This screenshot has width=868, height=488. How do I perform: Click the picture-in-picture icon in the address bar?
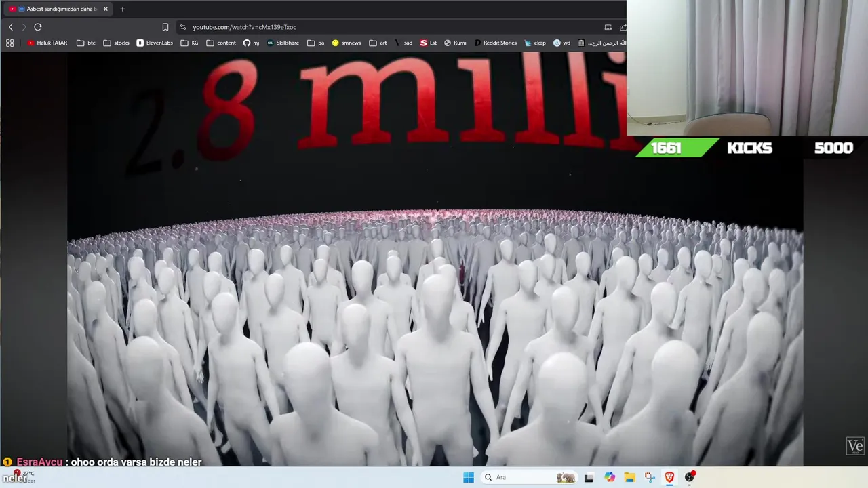click(608, 27)
